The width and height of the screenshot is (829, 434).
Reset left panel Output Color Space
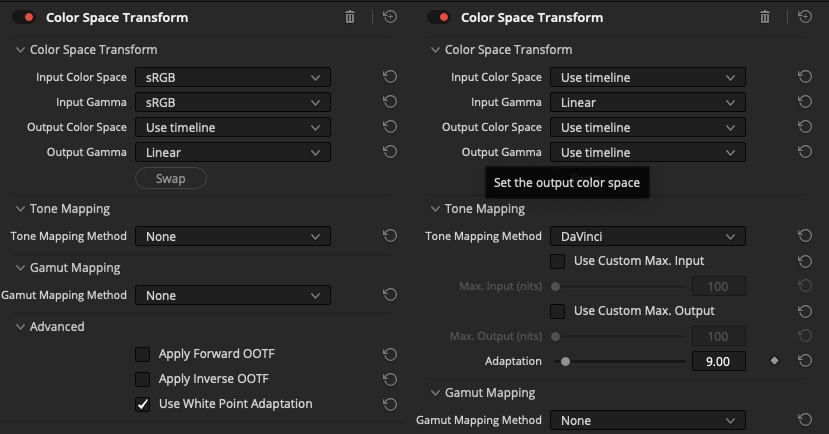point(390,127)
